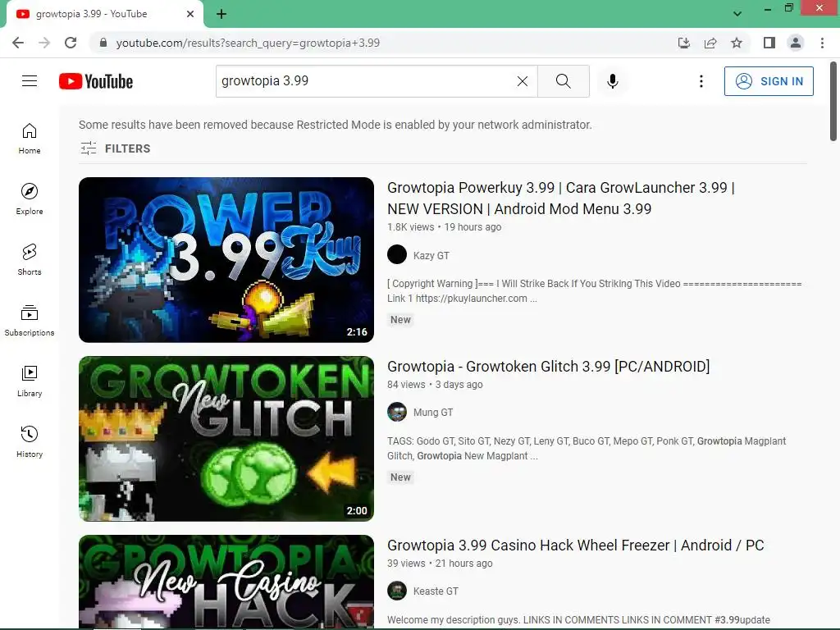Click the '39 views • 21 hours ago' text
This screenshot has height=630, width=840.
tap(440, 564)
